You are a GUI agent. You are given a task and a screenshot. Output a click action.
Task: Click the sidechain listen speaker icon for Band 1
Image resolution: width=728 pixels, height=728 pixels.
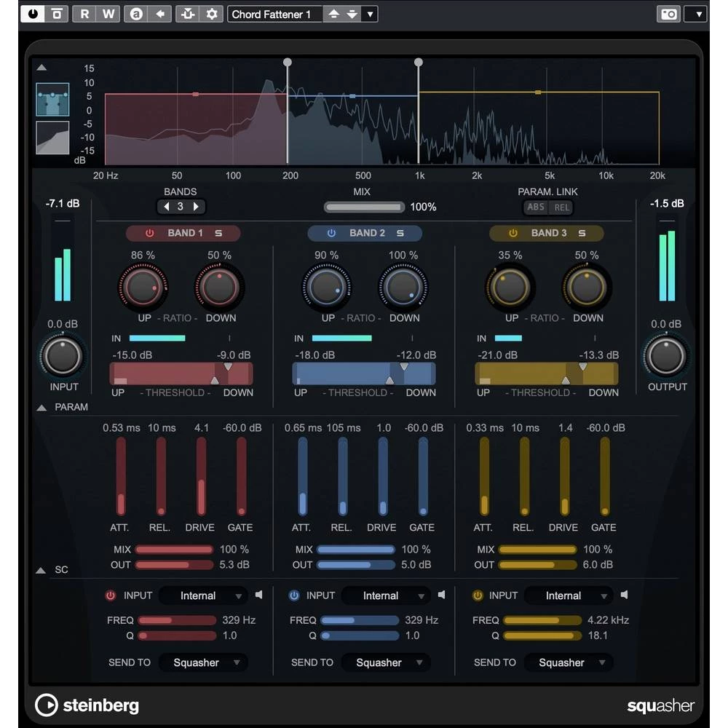[x=259, y=595]
